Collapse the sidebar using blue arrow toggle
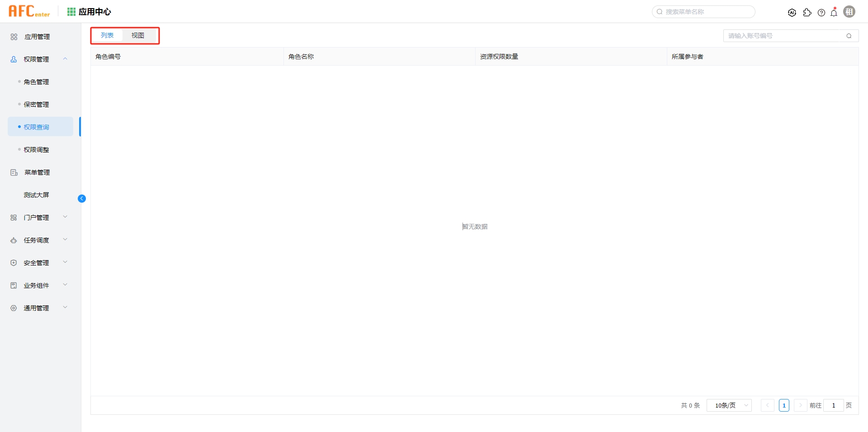 [x=82, y=198]
